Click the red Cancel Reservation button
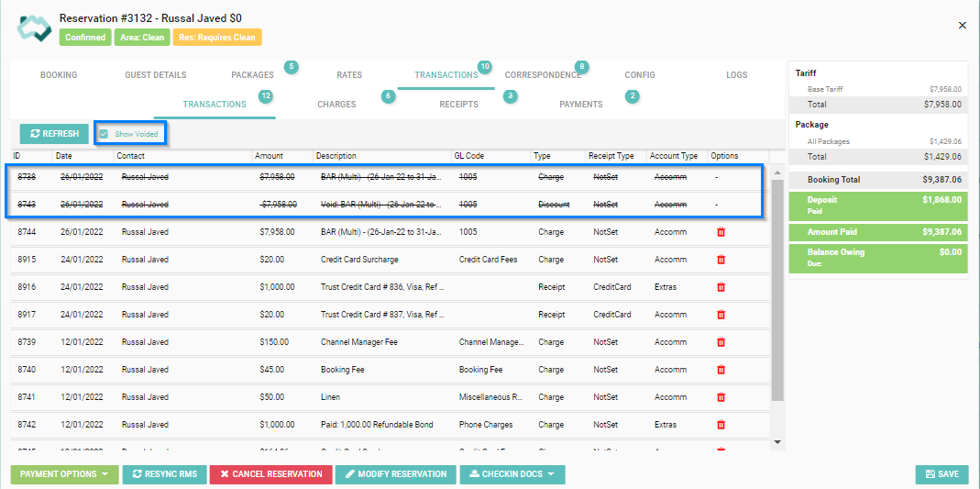This screenshot has width=980, height=489. tap(270, 474)
